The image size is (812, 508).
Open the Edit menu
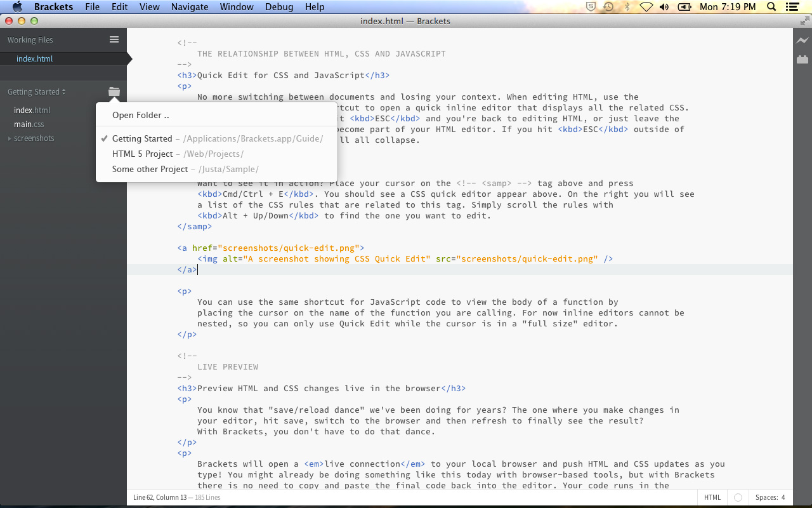[x=119, y=7]
